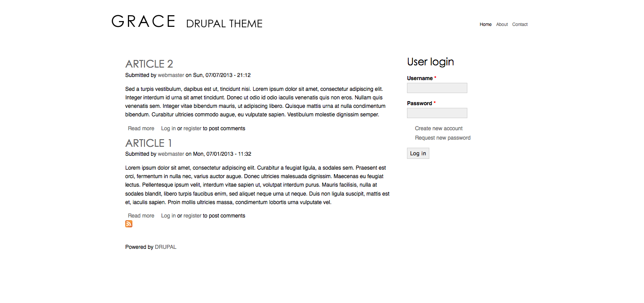Click webmaster author link under Article 2
Screen dimensions: 644x303
click(x=171, y=75)
